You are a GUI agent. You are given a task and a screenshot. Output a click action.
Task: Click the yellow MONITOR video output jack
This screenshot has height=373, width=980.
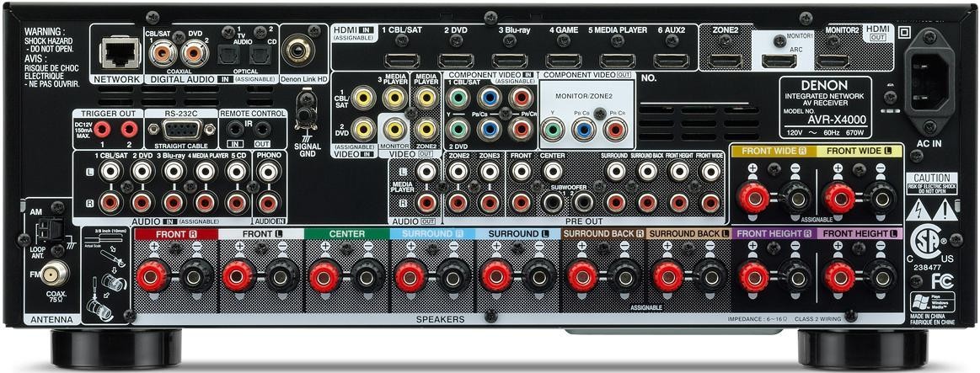(x=395, y=129)
